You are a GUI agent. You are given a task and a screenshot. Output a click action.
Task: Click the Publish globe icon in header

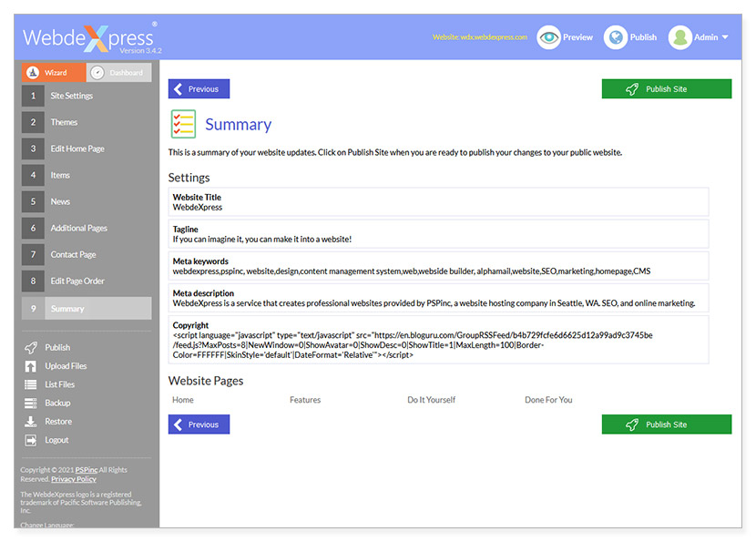(616, 37)
